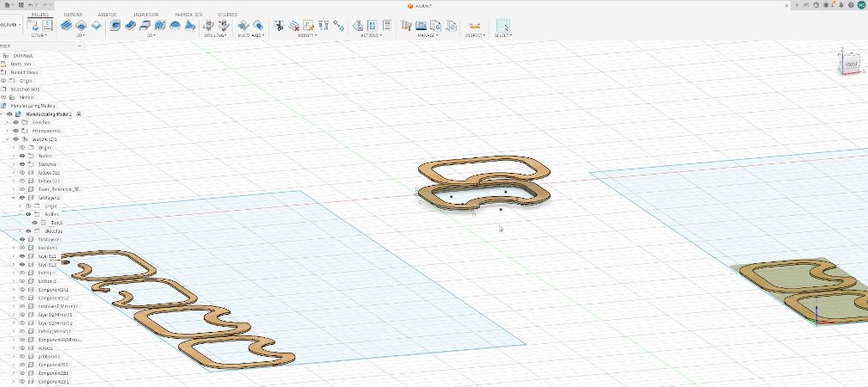868x387 pixels.
Task: Switch to the INSPECTION tab
Action: pos(146,15)
